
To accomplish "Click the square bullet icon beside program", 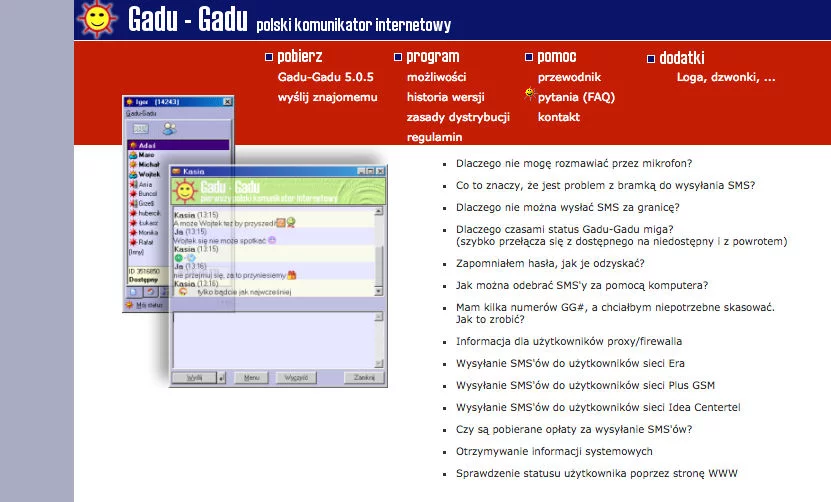I will pyautogui.click(x=398, y=57).
